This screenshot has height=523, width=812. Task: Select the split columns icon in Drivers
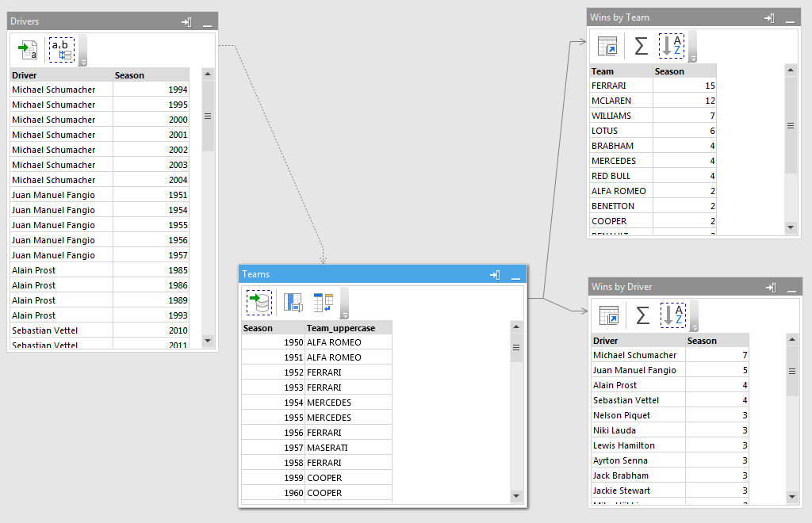[x=62, y=50]
